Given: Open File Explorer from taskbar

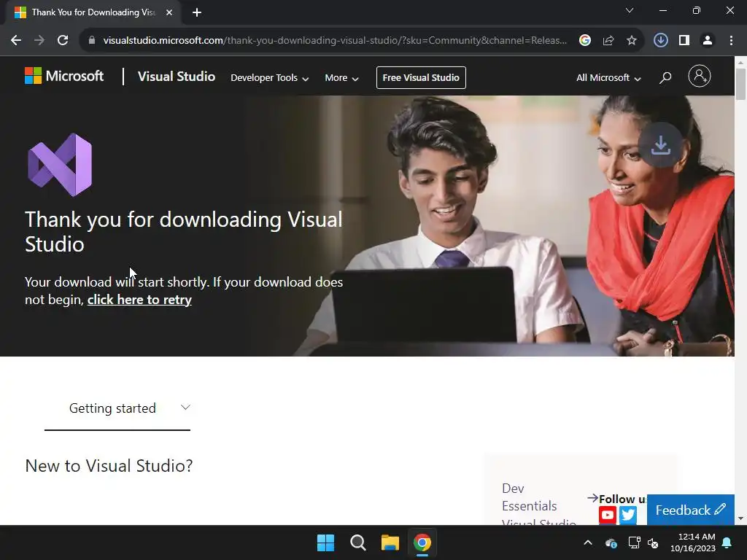Looking at the screenshot, I should (x=390, y=542).
